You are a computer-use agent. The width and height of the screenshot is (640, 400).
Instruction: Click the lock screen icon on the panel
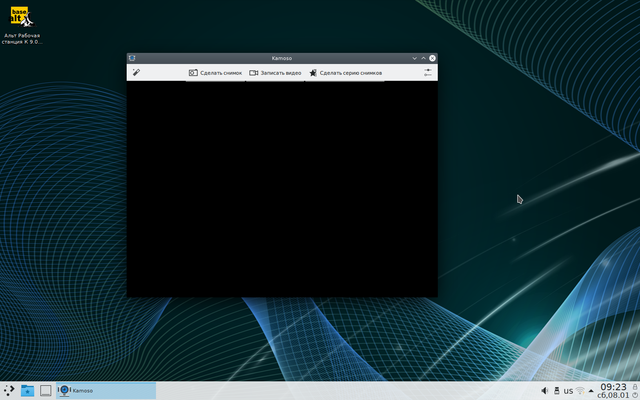(x=635, y=387)
